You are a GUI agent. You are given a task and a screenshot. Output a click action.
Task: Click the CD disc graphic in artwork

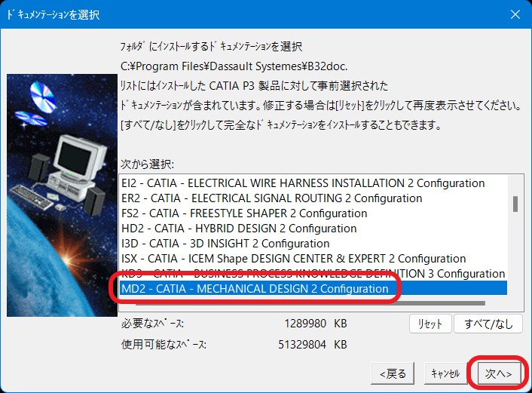click(42, 97)
